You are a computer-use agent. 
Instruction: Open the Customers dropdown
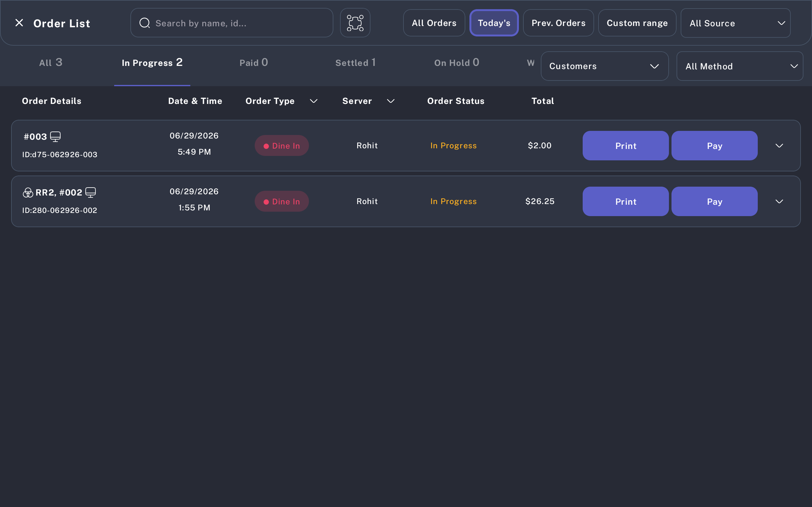pyautogui.click(x=605, y=66)
